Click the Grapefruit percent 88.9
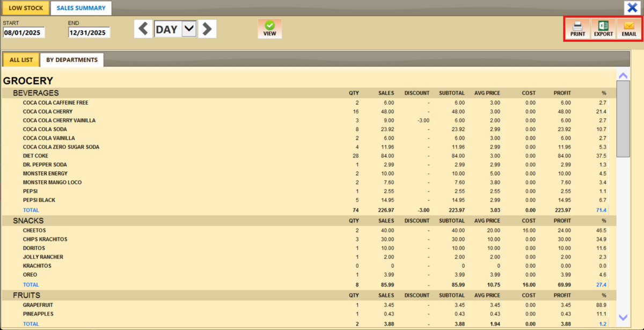Image resolution: width=644 pixels, height=330 pixels. coord(601,305)
